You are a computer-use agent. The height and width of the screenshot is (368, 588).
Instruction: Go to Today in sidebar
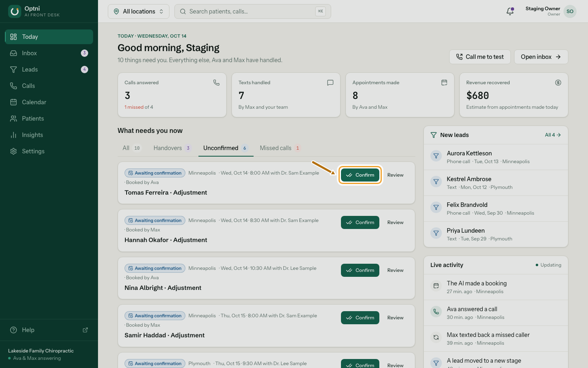(49, 37)
